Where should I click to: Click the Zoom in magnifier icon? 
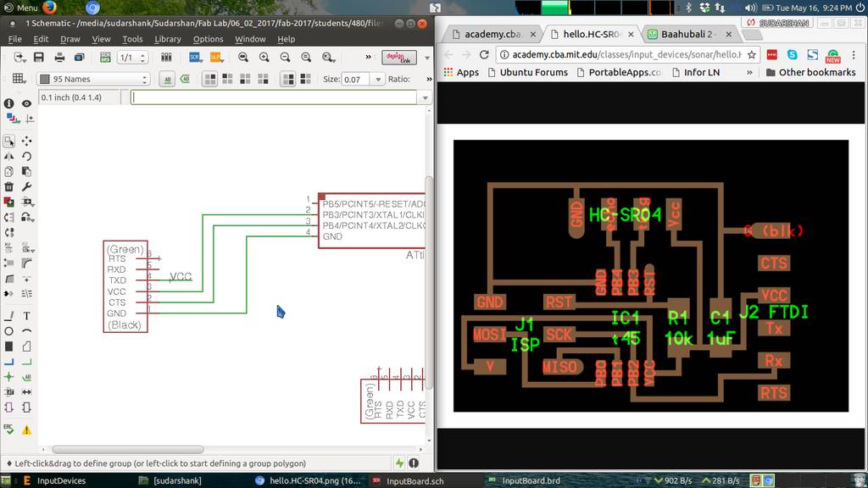click(264, 58)
